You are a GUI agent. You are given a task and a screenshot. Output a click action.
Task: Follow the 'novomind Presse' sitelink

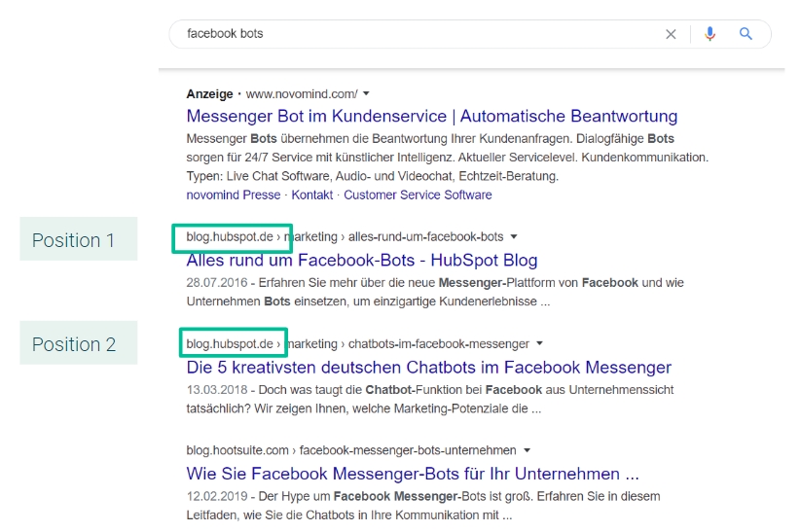click(x=233, y=195)
